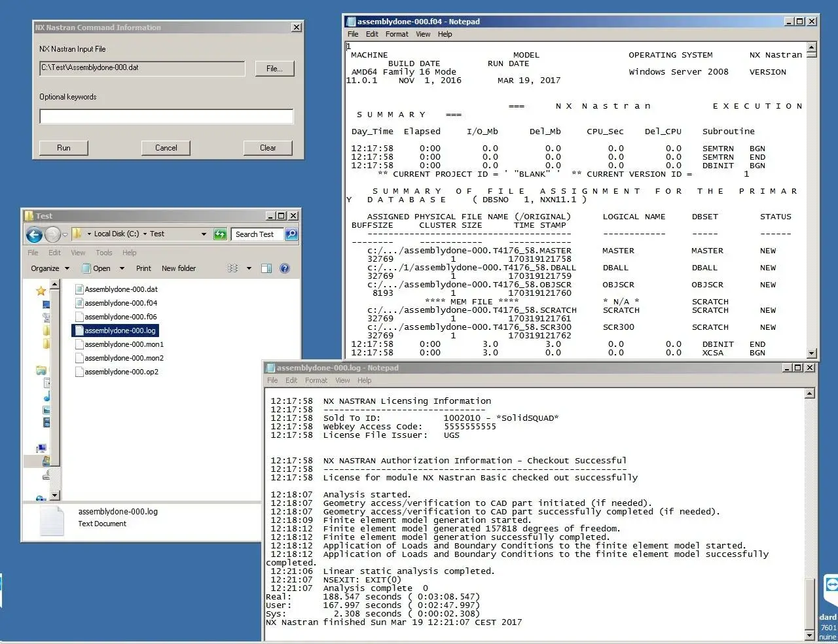This screenshot has width=838, height=644.
Task: Click file icon of assemblydone-000.op2
Action: click(79, 372)
